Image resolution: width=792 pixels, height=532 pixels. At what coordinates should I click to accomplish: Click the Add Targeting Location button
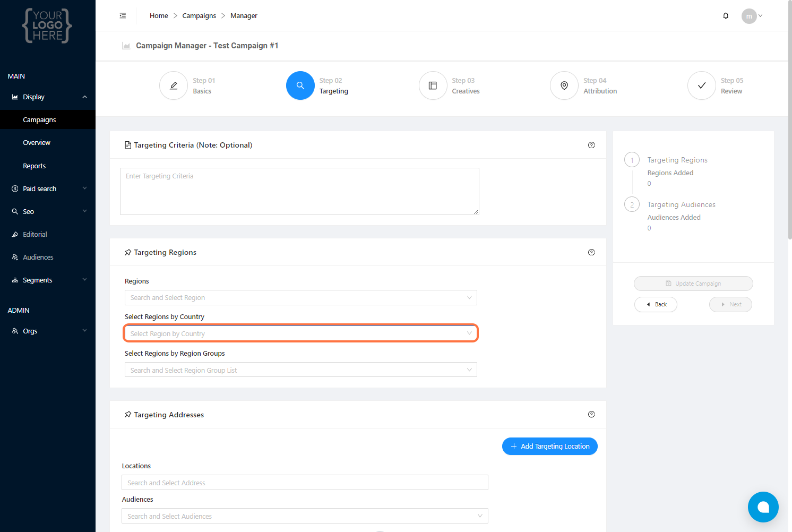549,447
